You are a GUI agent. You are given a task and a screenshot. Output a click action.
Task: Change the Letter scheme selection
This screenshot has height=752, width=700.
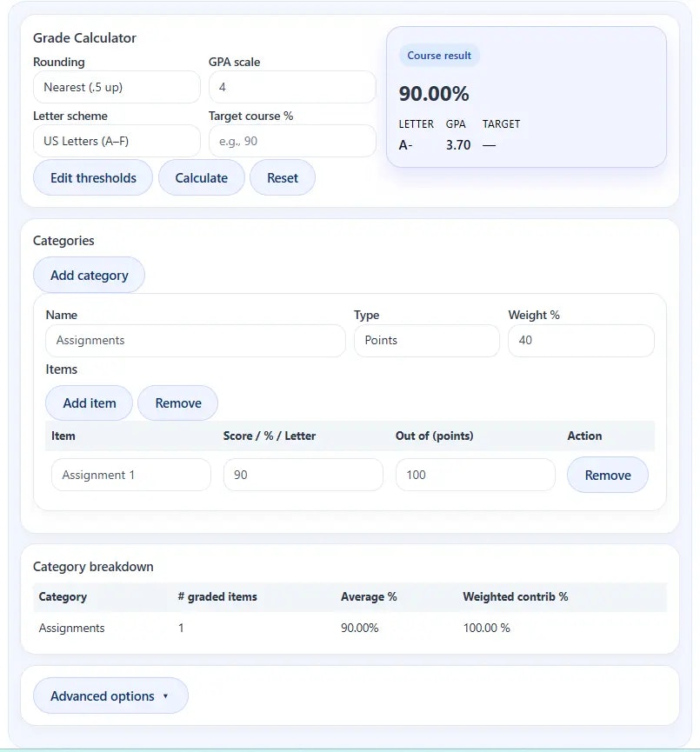[117, 141]
